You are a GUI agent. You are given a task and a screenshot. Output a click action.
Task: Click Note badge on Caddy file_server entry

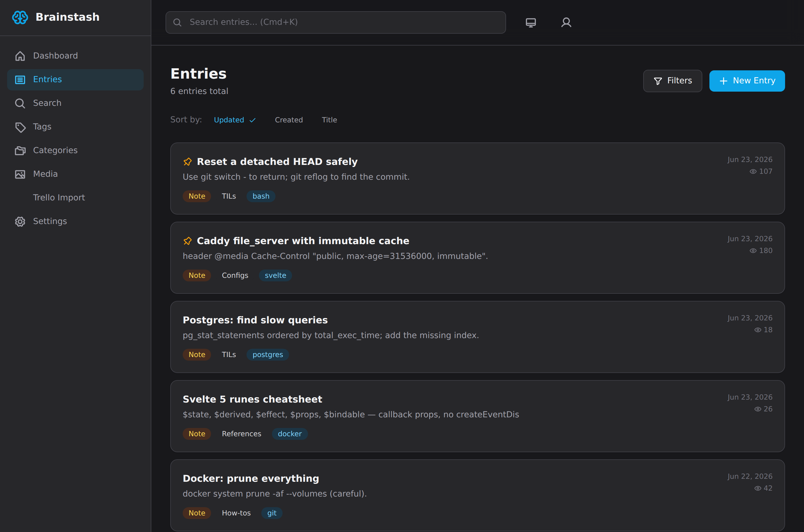click(x=197, y=275)
